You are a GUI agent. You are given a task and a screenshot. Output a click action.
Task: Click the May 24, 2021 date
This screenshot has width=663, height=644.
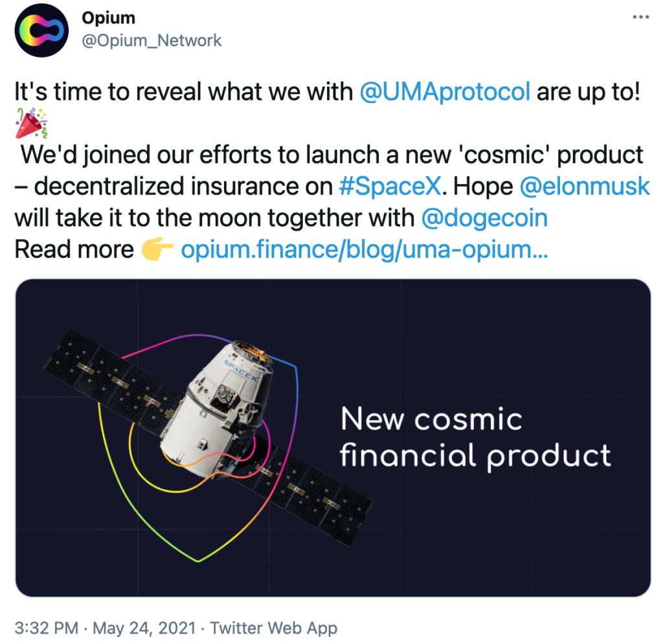(x=144, y=628)
